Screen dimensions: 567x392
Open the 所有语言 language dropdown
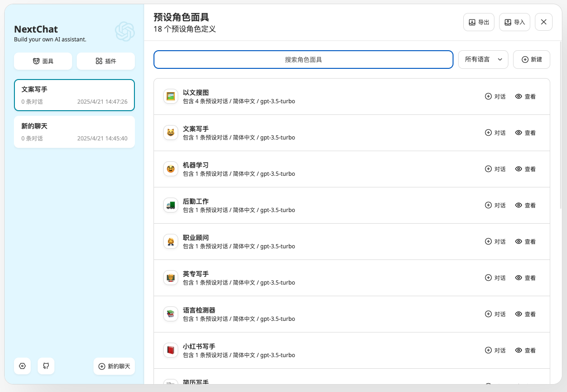pyautogui.click(x=483, y=60)
